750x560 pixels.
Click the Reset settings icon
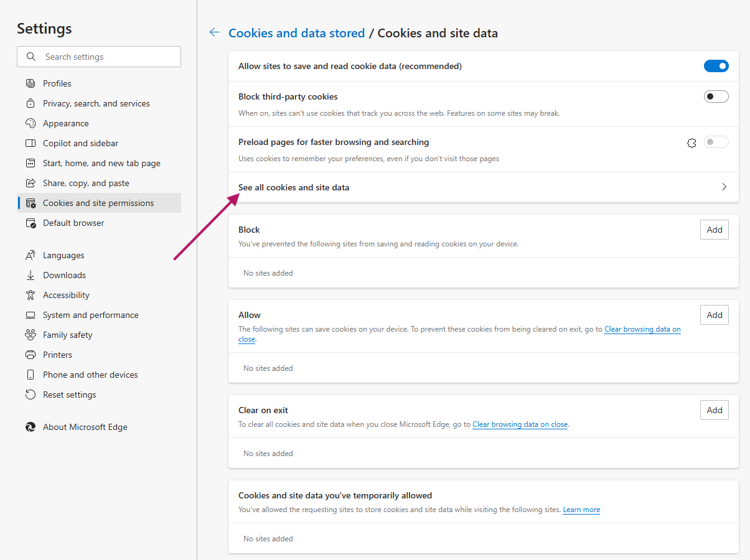(30, 394)
